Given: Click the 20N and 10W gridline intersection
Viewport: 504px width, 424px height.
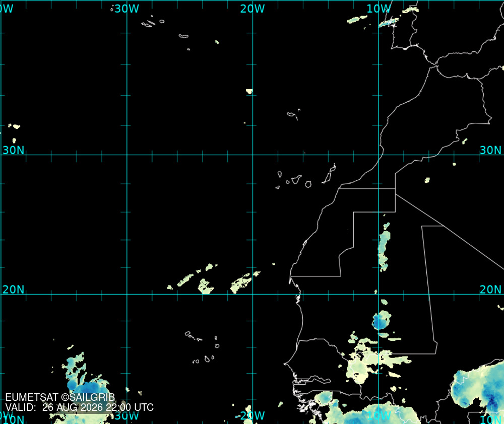Looking at the screenshot, I should point(379,294).
